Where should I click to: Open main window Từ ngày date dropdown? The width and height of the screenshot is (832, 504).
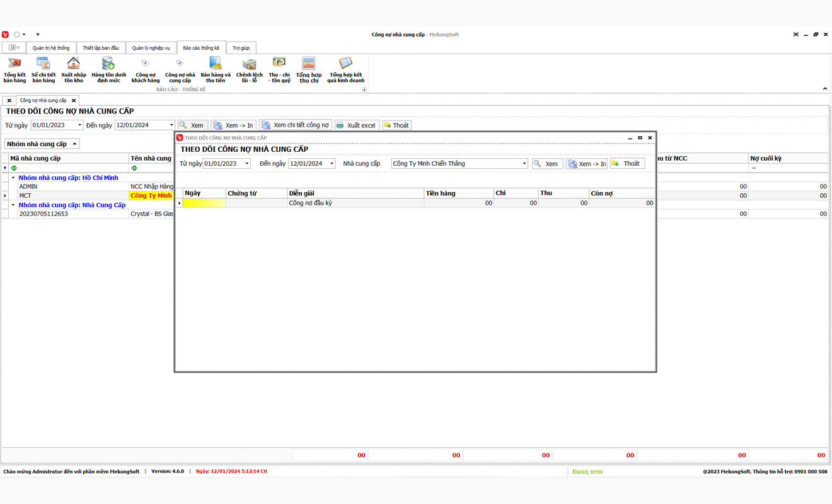pos(79,125)
